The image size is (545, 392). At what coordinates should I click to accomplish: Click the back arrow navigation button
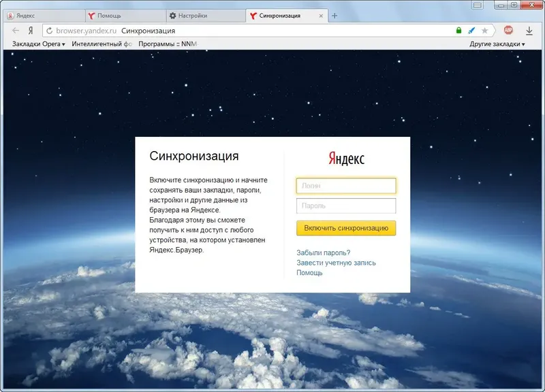pyautogui.click(x=16, y=31)
